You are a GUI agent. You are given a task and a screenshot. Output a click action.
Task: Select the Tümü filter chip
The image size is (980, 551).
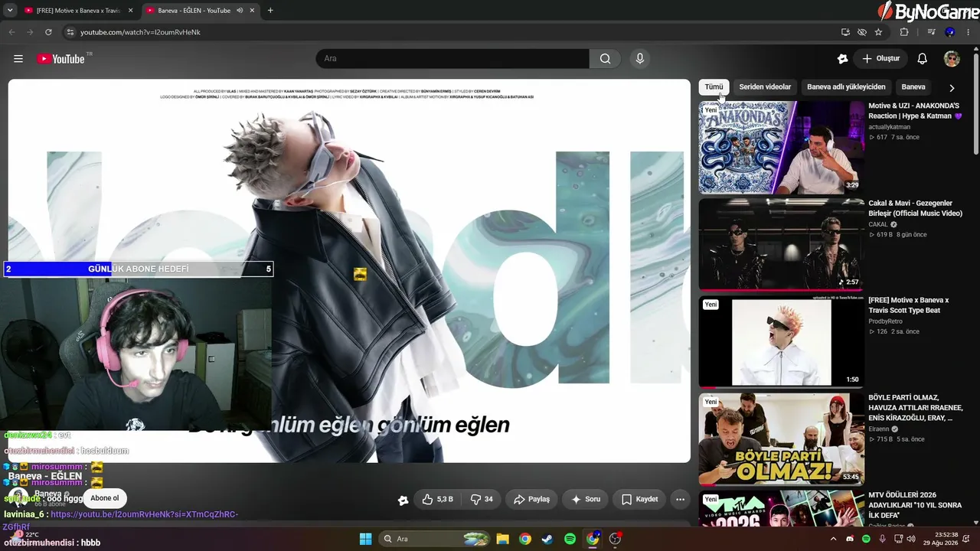pyautogui.click(x=714, y=87)
